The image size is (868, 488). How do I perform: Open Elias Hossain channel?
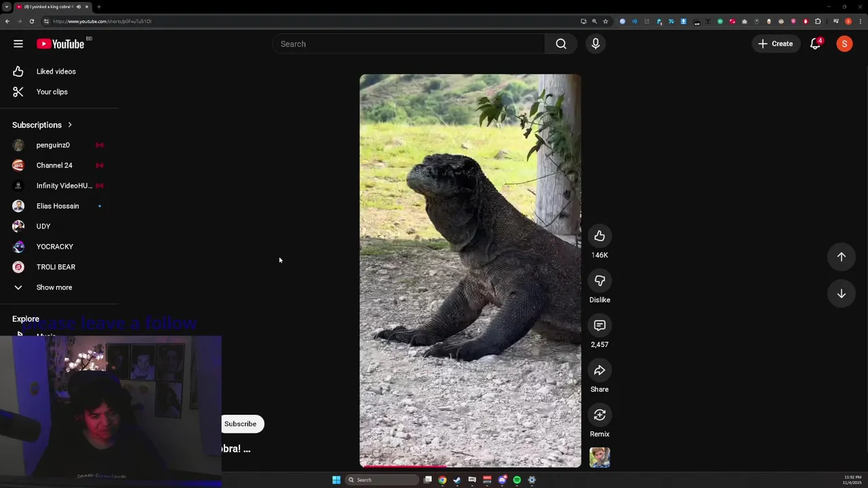click(59, 206)
